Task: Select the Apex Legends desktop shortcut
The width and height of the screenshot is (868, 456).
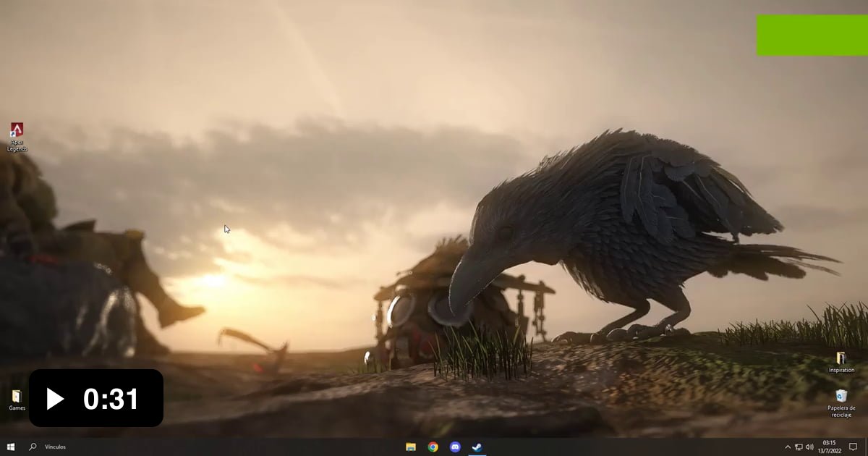Action: pos(16,135)
